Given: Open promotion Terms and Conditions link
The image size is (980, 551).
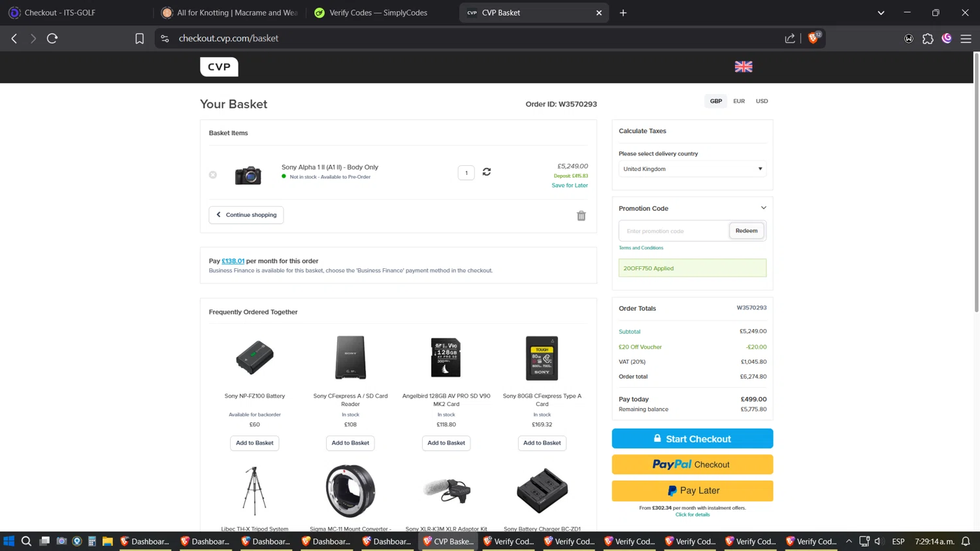Looking at the screenshot, I should tap(641, 248).
